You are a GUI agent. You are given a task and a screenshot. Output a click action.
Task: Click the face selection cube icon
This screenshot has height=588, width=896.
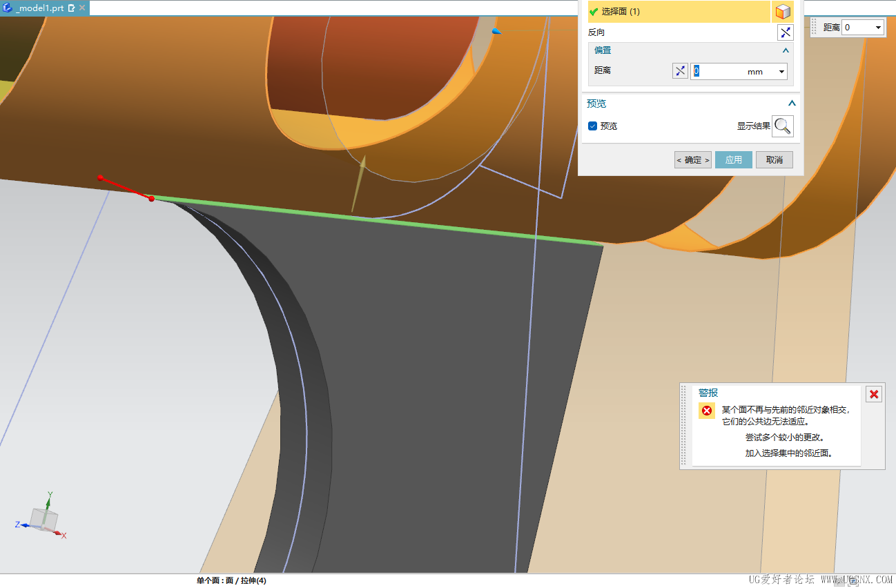coord(782,12)
